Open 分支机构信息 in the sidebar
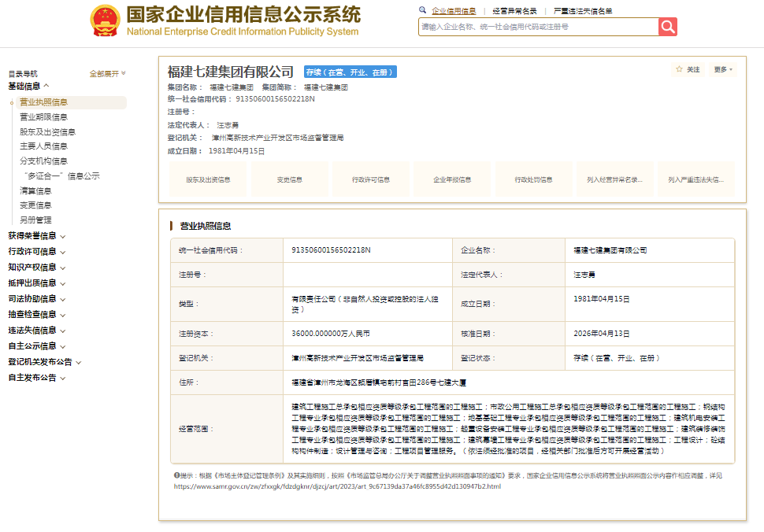764x532 pixels. coord(43,161)
